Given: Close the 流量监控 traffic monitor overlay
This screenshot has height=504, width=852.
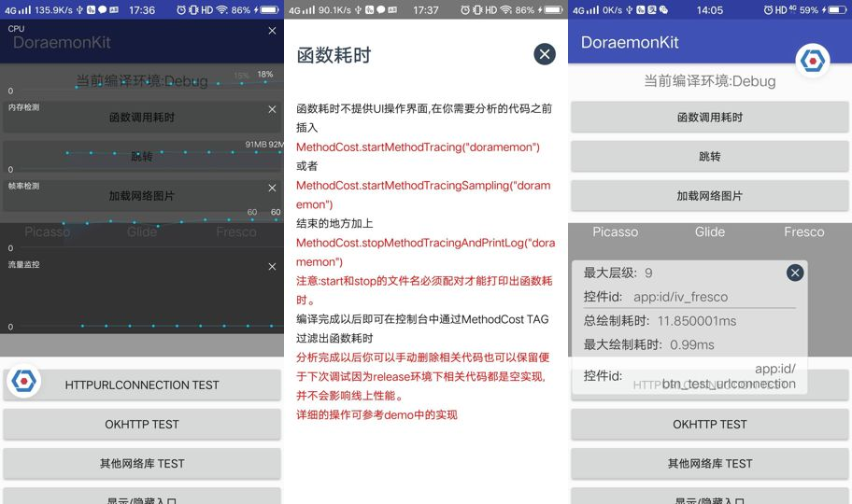Looking at the screenshot, I should (x=272, y=267).
